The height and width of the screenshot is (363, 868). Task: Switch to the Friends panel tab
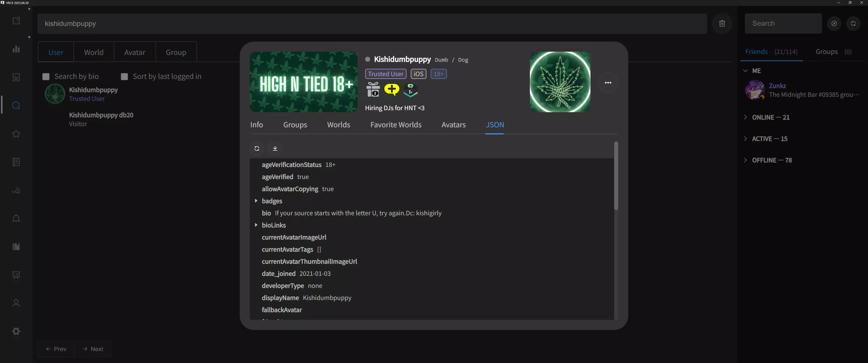point(771,52)
